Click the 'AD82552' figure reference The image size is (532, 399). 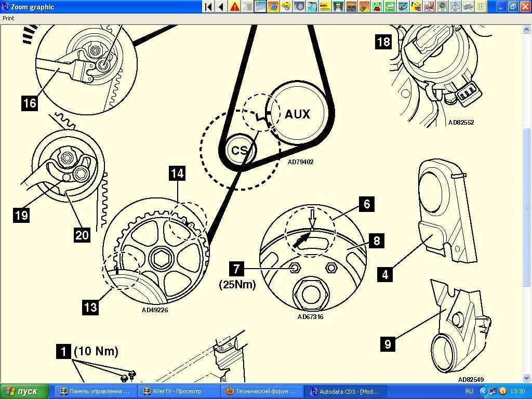coord(461,122)
